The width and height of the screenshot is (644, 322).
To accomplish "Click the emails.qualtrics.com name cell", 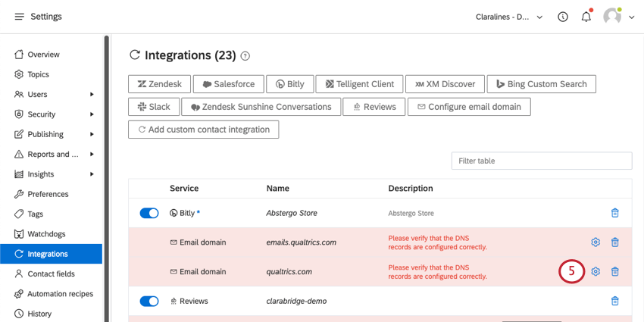I will coord(301,242).
